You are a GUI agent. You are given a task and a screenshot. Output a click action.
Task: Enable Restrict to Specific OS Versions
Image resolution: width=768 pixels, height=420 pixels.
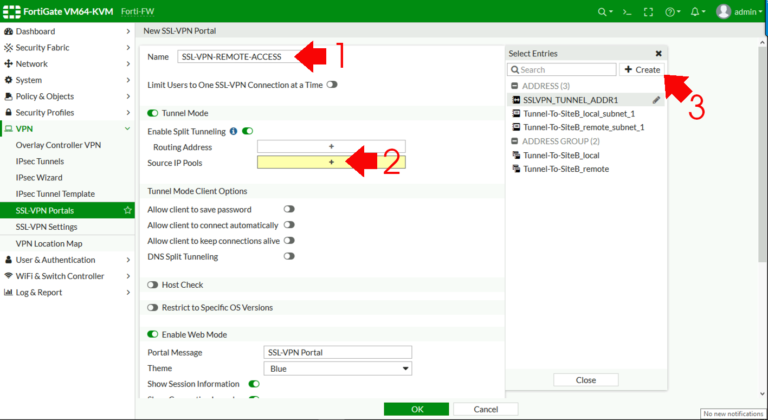153,307
